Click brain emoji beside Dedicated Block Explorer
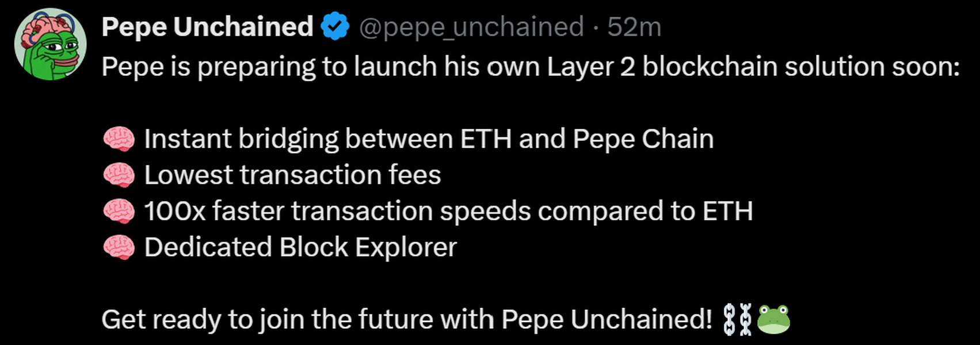The width and height of the screenshot is (980, 345). coord(119,248)
